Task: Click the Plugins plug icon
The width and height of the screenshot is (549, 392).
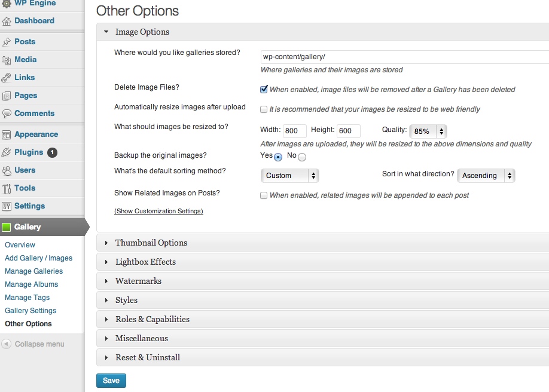Action: [x=7, y=152]
